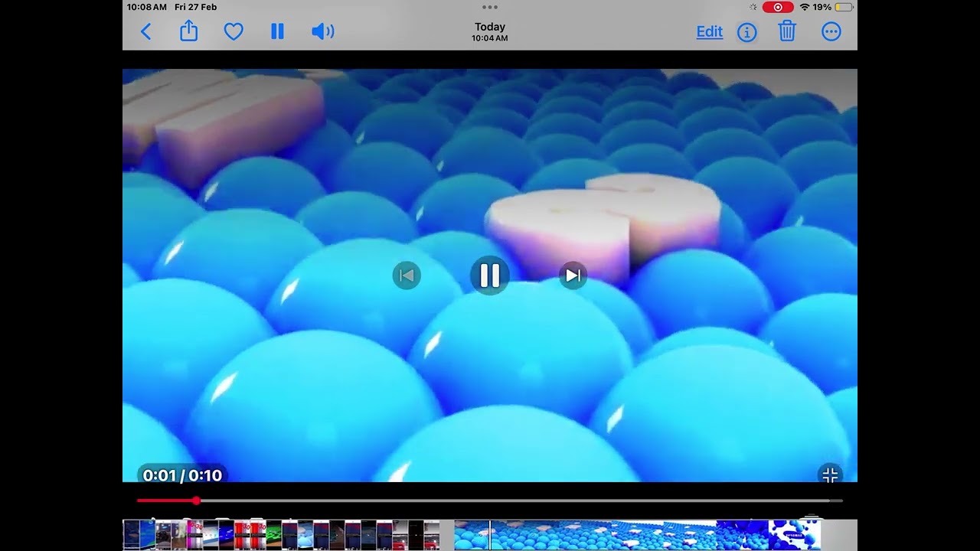The height and width of the screenshot is (551, 980).
Task: Pause playback from the top toolbar
Action: click(x=277, y=31)
